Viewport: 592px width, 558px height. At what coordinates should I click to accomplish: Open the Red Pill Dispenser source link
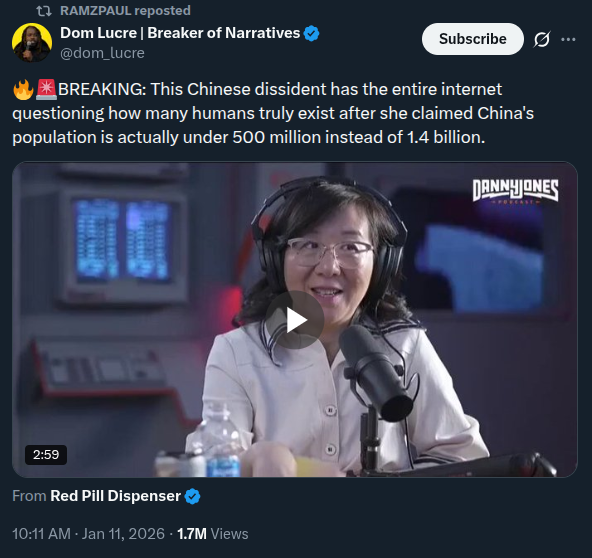click(116, 496)
